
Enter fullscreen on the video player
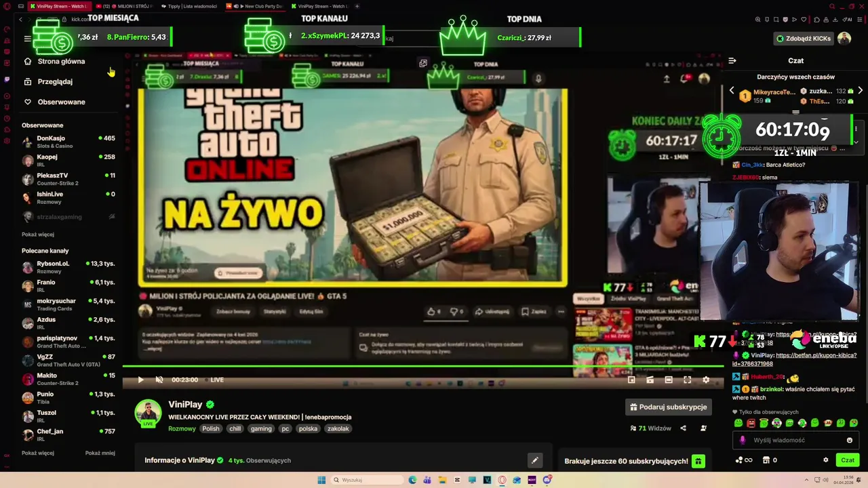(x=687, y=380)
